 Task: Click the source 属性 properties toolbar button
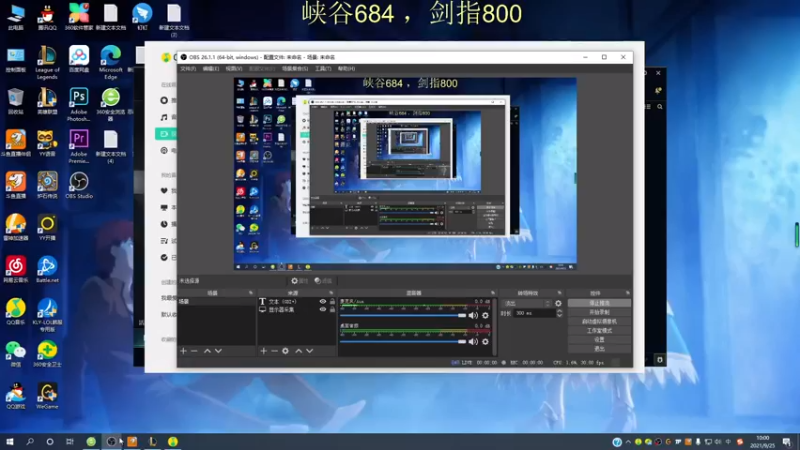[299, 281]
